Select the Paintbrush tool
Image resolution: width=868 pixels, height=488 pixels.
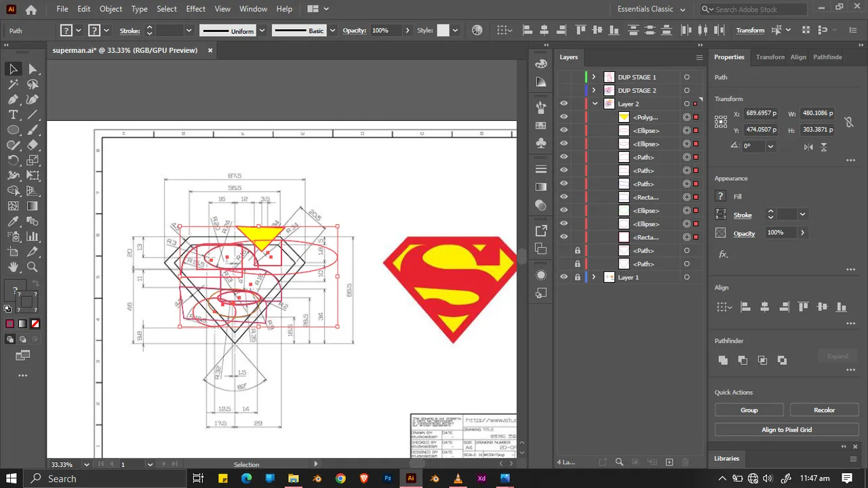click(x=33, y=130)
